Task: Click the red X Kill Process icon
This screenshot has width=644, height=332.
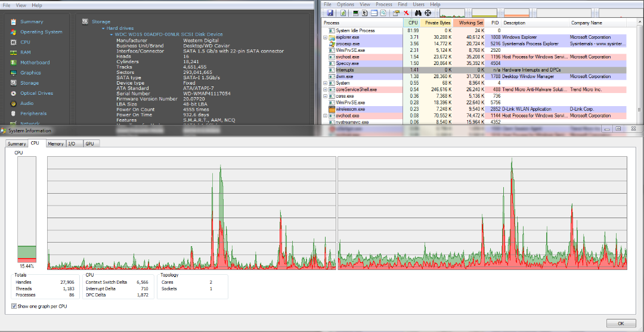Action: (x=406, y=13)
